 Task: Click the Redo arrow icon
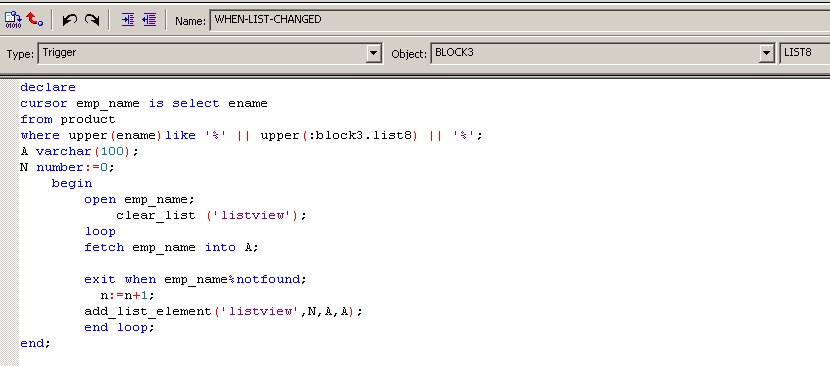(x=92, y=20)
